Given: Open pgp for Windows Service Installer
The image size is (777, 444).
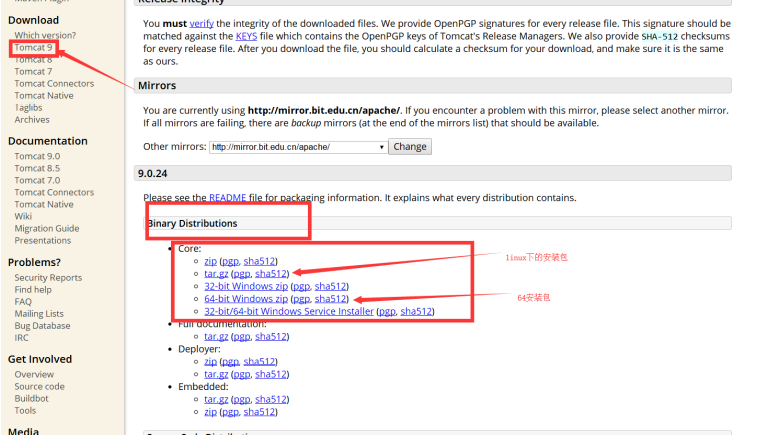Looking at the screenshot, I should 387,311.
